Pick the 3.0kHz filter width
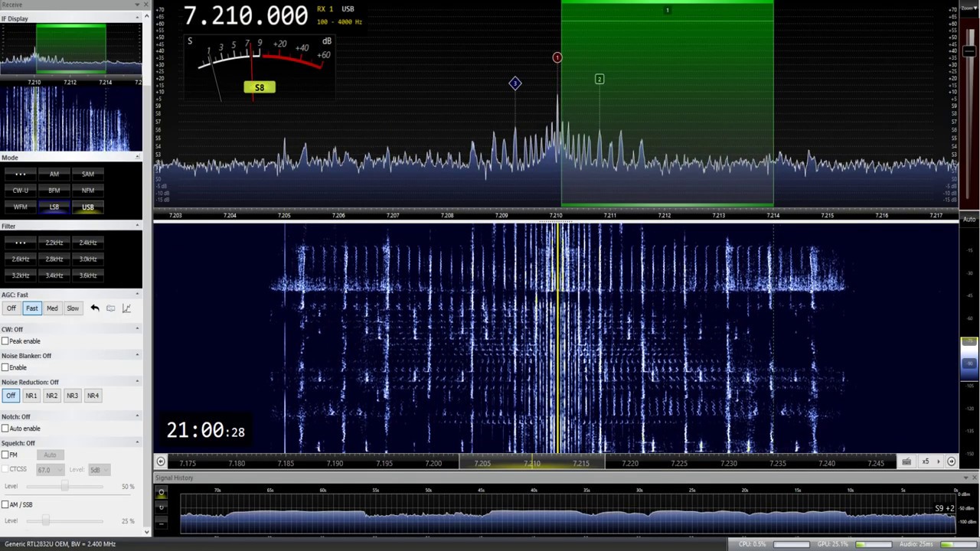This screenshot has width=980, height=551. (88, 259)
